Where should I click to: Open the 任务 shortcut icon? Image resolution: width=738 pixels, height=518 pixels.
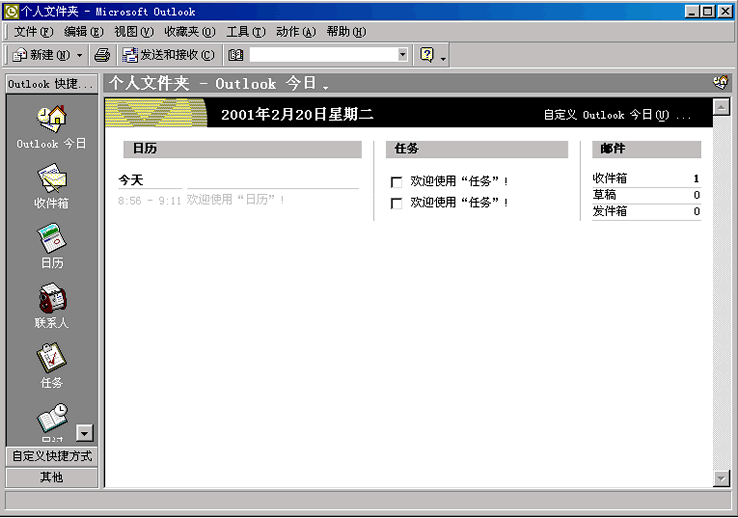pos(52,358)
